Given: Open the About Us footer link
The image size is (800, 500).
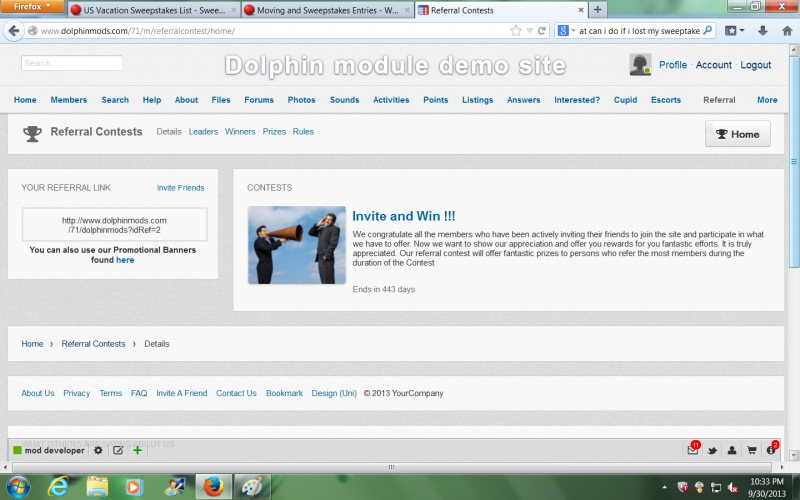Looking at the screenshot, I should [x=38, y=393].
